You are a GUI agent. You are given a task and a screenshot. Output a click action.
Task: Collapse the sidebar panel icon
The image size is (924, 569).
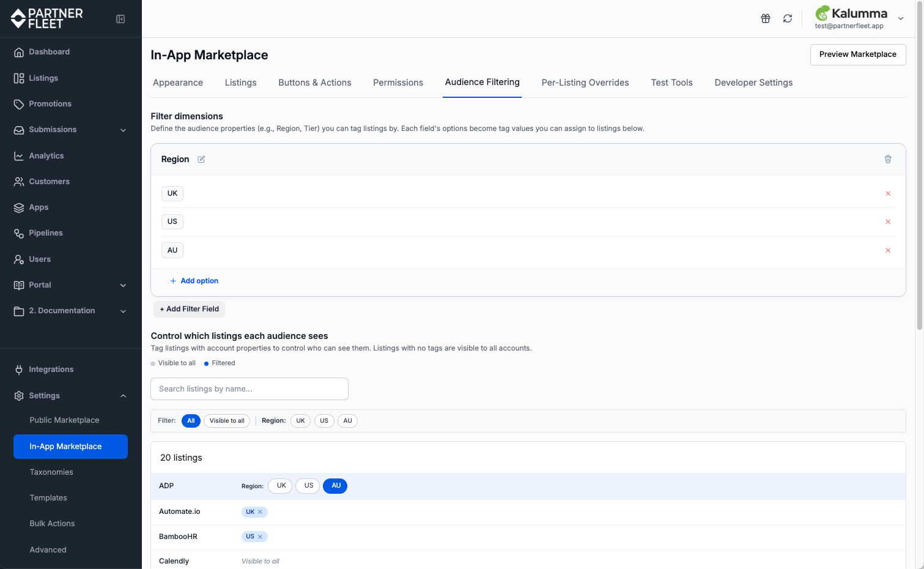coord(120,19)
